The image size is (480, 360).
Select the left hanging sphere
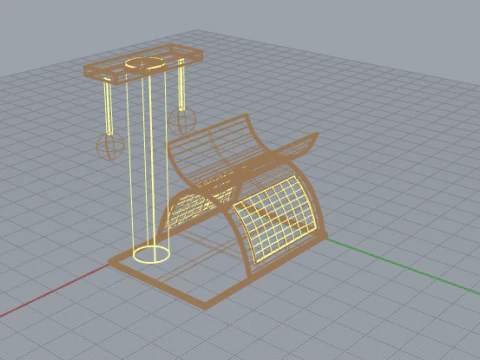click(110, 147)
